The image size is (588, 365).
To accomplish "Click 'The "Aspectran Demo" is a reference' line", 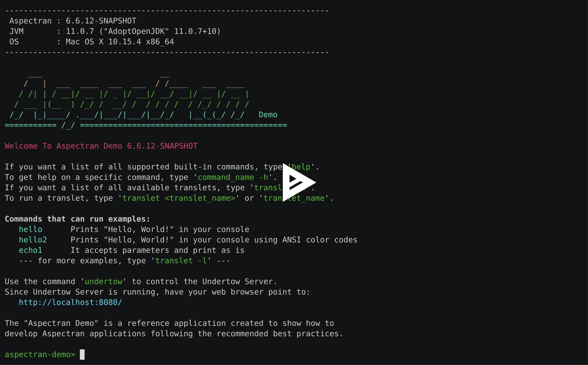I will point(169,323).
